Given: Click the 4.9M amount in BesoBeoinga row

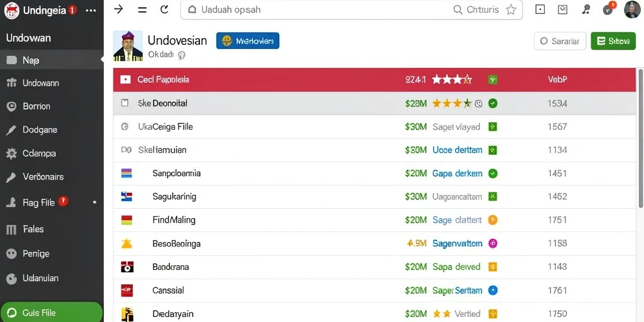Looking at the screenshot, I should tap(417, 243).
